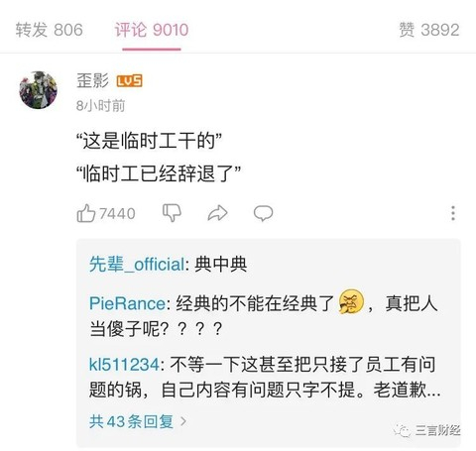Share the comment via arrow icon
This screenshot has height=451, width=476.
click(x=217, y=213)
